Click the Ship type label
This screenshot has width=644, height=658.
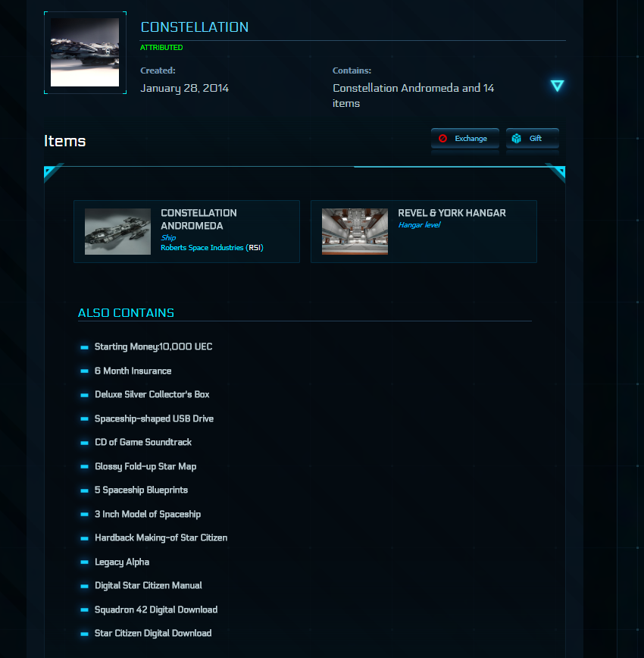(168, 237)
